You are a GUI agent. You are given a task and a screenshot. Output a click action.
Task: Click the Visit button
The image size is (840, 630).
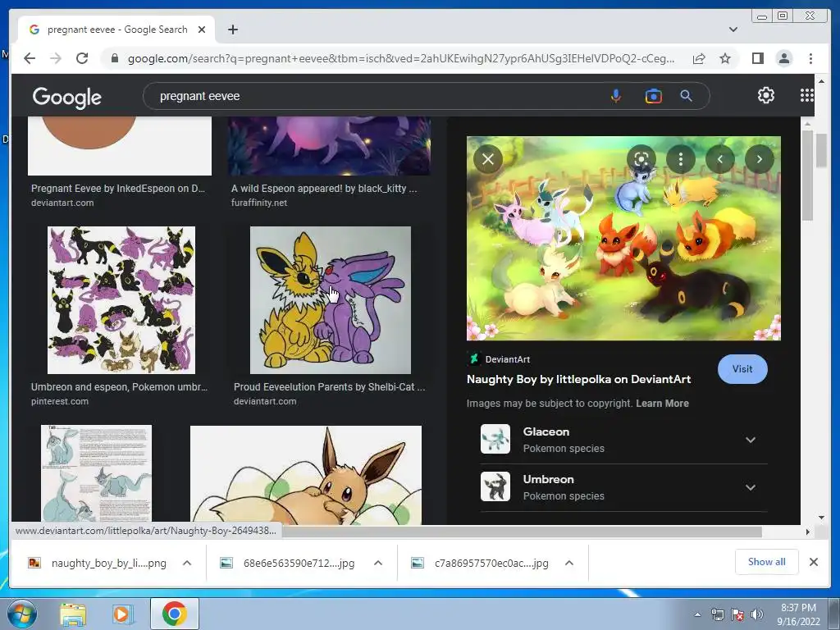[742, 369]
